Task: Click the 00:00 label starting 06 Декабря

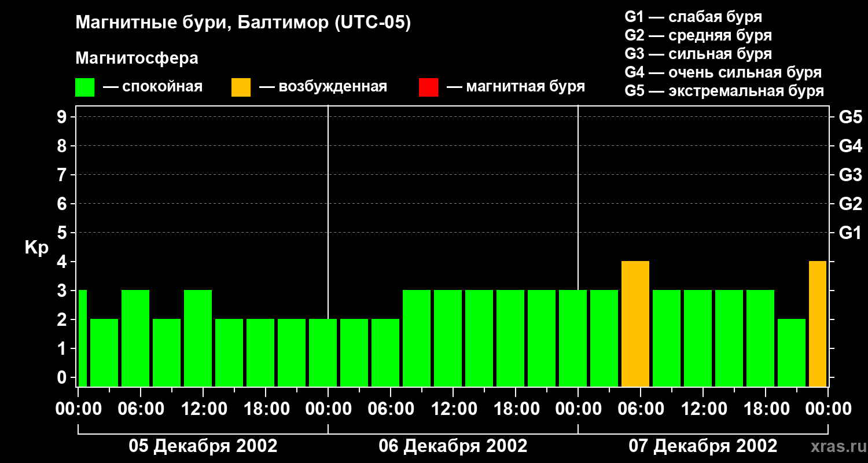Action: click(328, 409)
